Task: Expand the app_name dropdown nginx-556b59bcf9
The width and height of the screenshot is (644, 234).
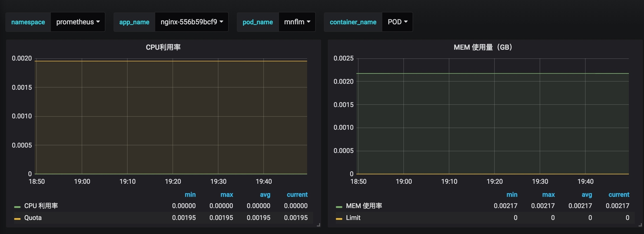Action: coord(191,22)
